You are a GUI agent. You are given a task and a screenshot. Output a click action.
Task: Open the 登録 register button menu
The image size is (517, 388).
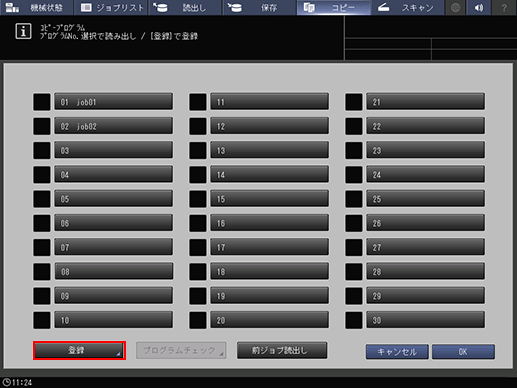point(79,350)
